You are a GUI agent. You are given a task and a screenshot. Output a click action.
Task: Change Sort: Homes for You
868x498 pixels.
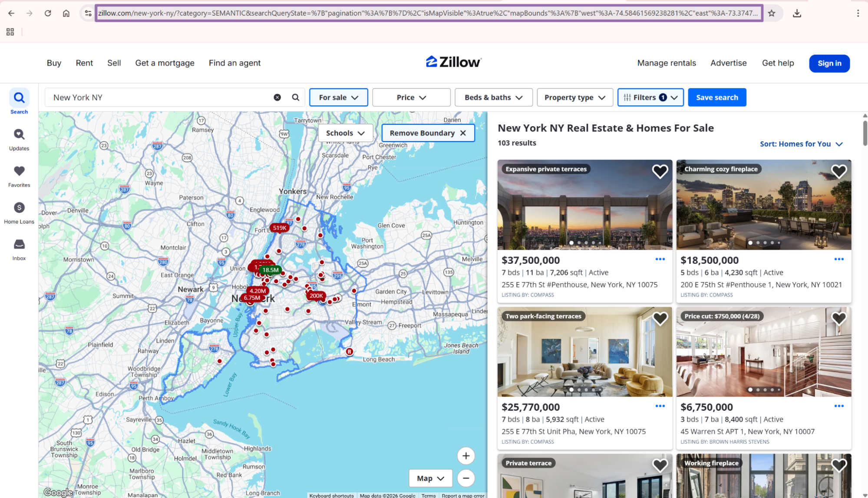801,144
